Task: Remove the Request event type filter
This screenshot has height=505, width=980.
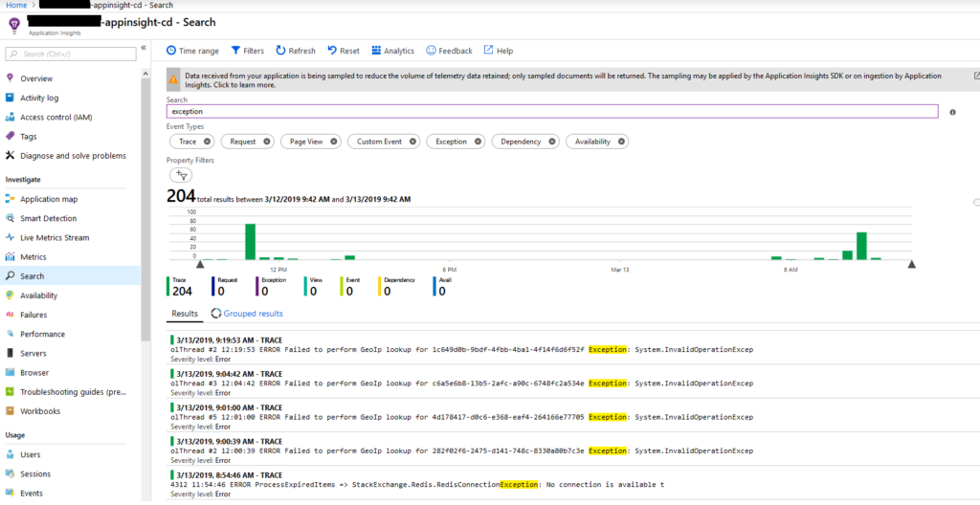Action: pos(267,142)
